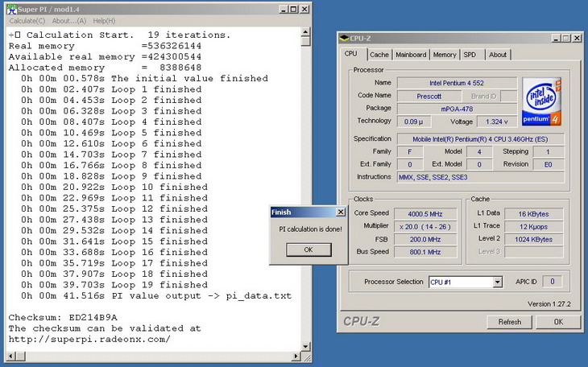Click the Family value 'F'
Screen dimensions: 588x367
(x=410, y=152)
